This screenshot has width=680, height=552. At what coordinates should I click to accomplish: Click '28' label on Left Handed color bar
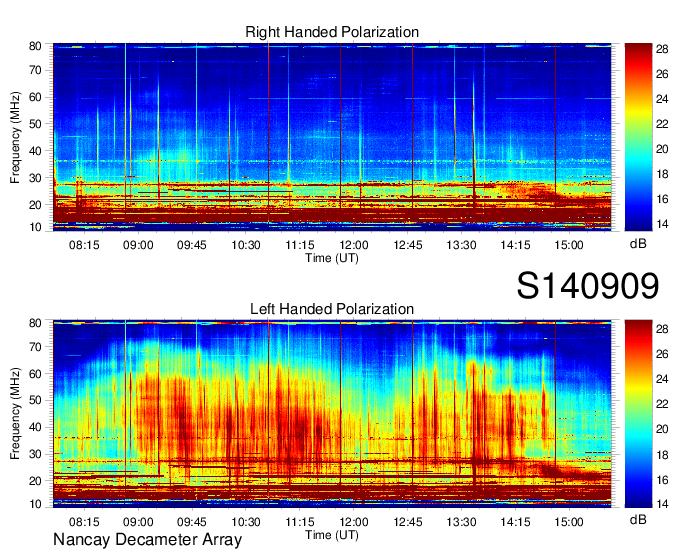point(662,329)
